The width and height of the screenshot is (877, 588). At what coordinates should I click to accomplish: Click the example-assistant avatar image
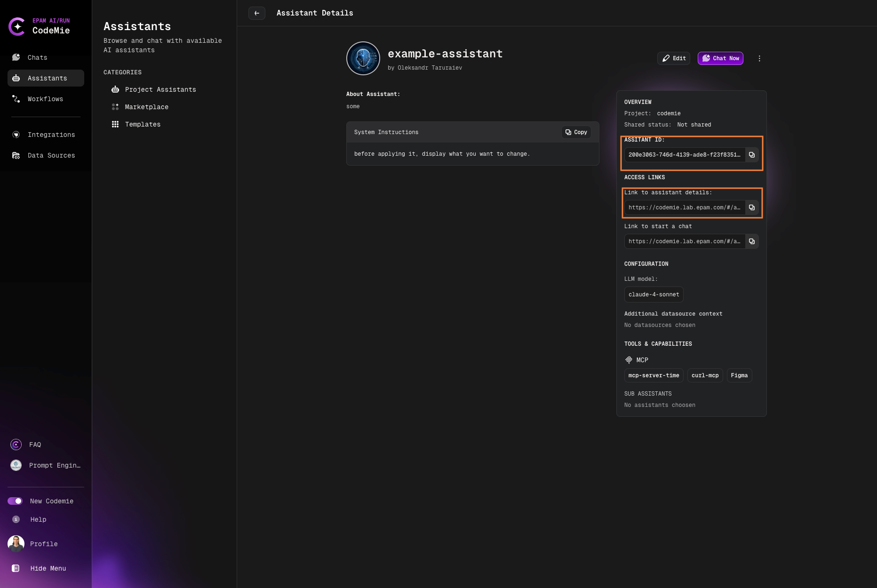coord(363,58)
